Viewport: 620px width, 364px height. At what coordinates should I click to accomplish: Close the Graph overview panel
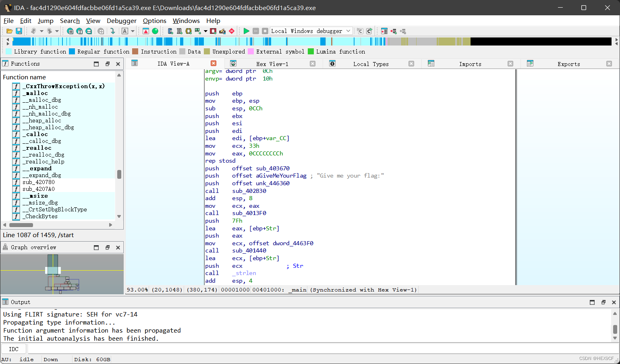118,247
